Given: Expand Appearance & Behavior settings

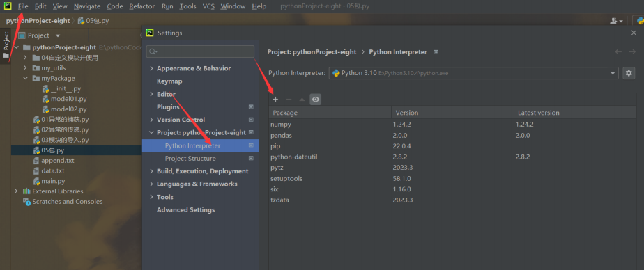Looking at the screenshot, I should (151, 68).
